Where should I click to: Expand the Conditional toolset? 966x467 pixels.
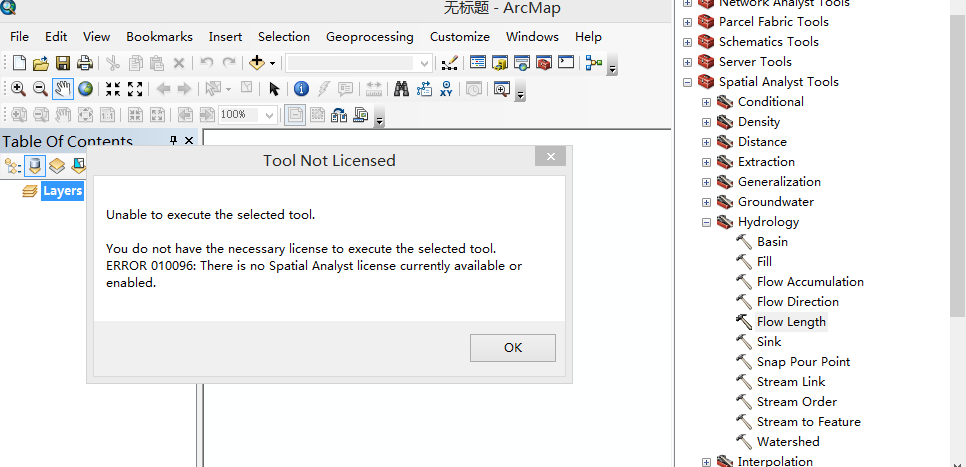[x=707, y=102]
